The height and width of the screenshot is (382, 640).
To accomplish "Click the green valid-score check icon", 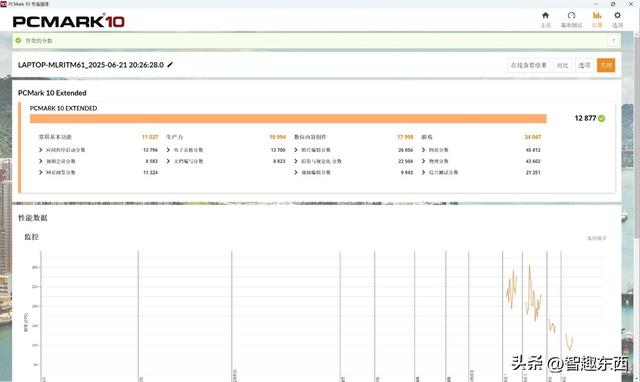I will click(x=18, y=40).
